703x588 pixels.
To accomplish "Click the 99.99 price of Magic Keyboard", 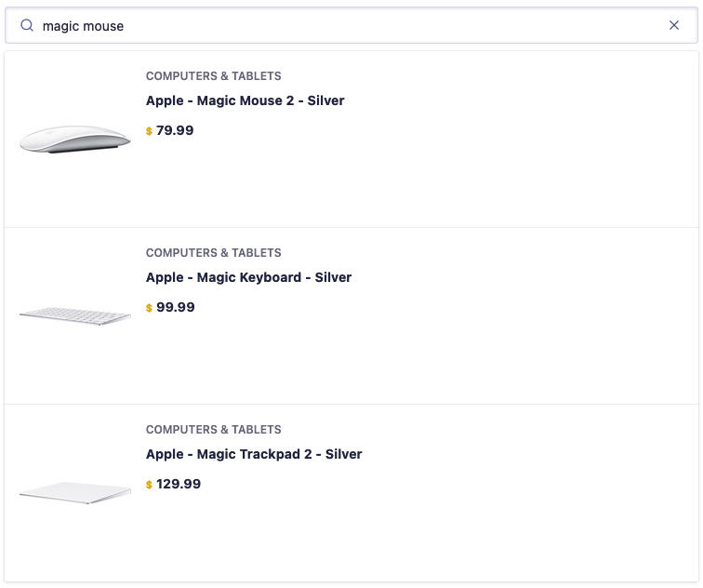I will pyautogui.click(x=176, y=307).
